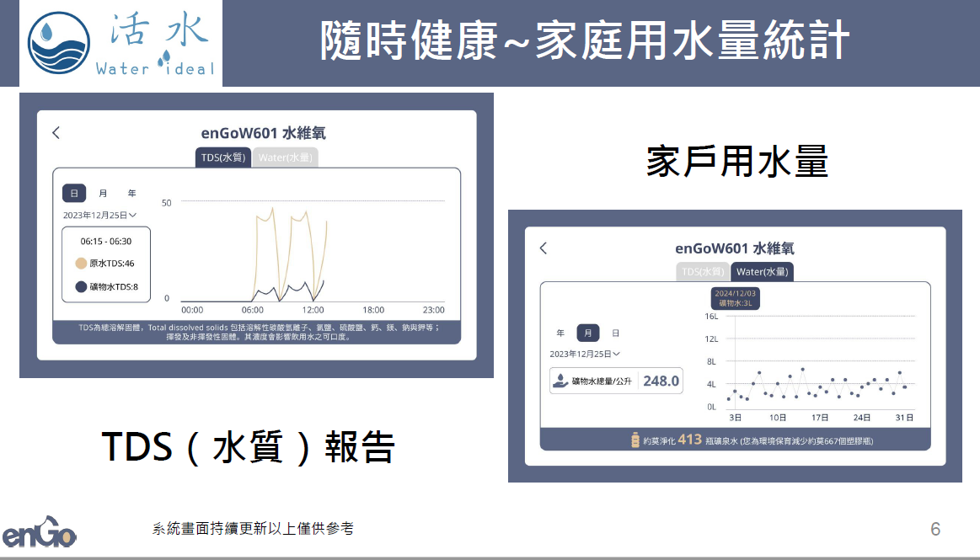
Task: Click the bottle icon before 約莫淨化
Action: 635,440
